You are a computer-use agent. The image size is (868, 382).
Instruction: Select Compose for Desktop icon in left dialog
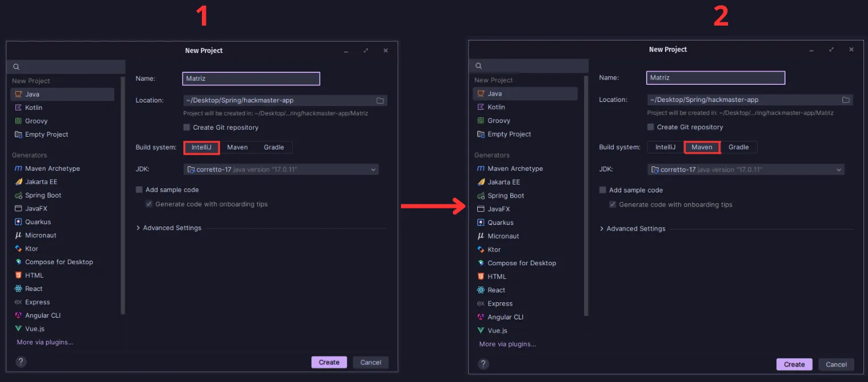coord(18,262)
